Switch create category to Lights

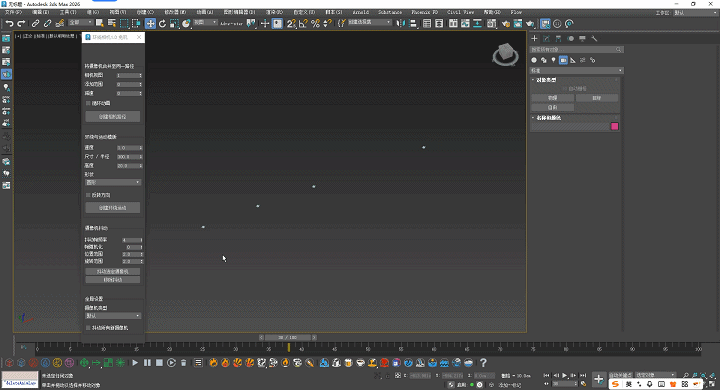click(553, 60)
